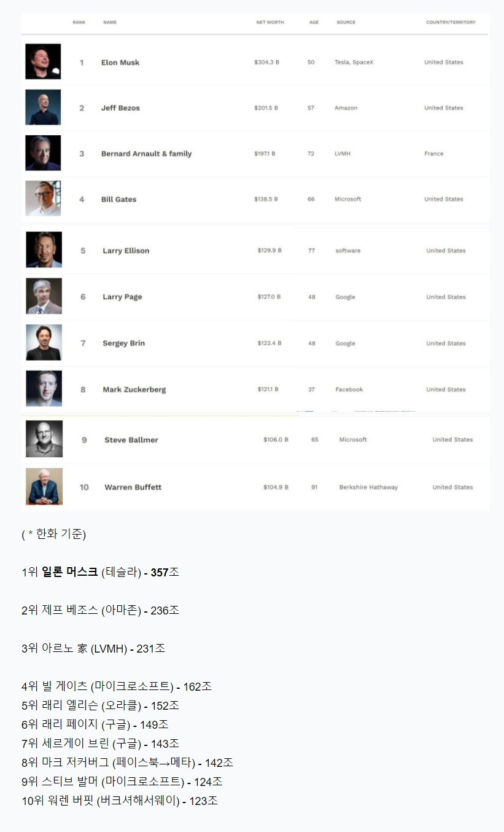Select the photo thumbnail beside Bill Gates
504x832 pixels.
[43, 198]
